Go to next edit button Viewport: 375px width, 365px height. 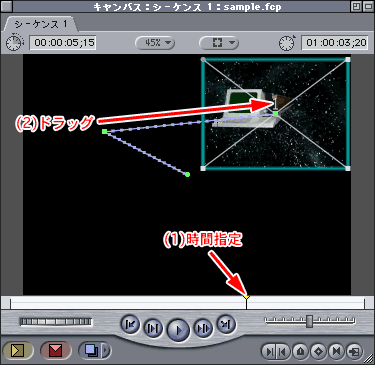[x=226, y=324]
